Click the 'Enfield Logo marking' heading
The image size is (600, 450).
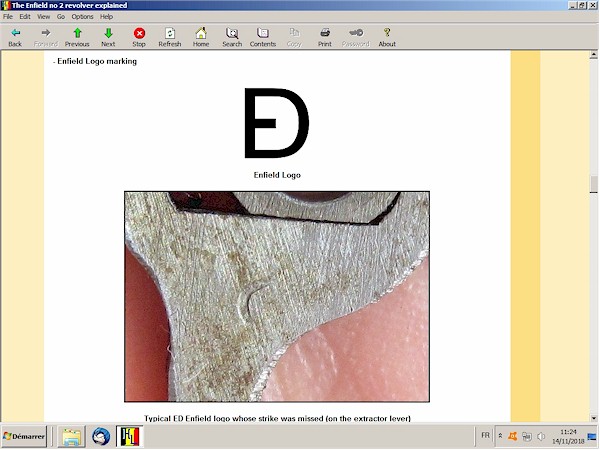coord(97,61)
